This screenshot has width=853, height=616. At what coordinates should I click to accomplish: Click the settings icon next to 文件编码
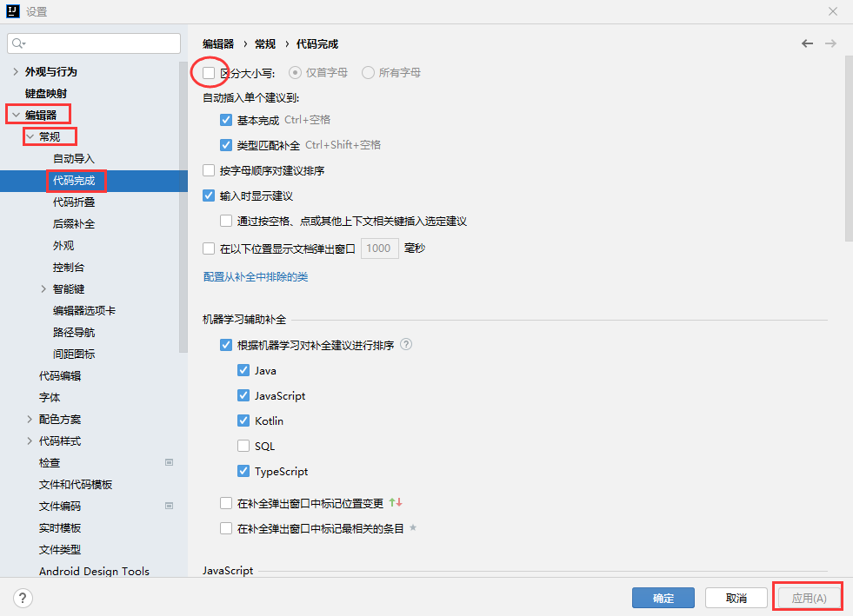[170, 506]
